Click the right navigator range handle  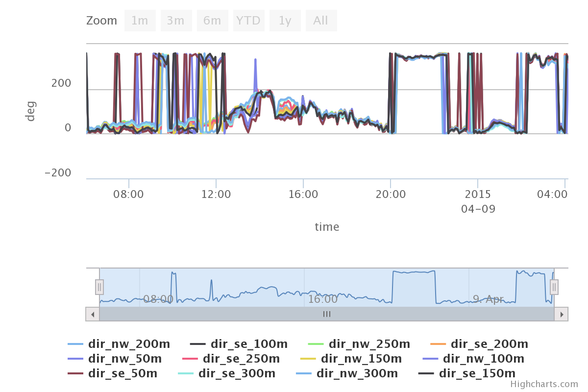[554, 287]
